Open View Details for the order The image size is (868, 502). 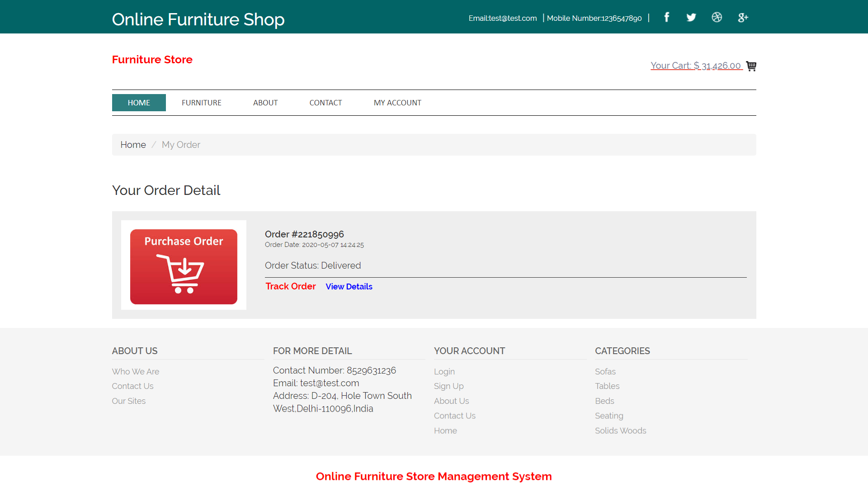(349, 287)
